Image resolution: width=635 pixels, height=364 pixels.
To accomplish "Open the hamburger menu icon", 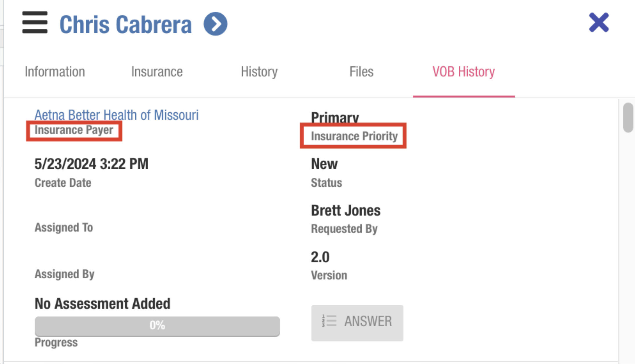I will [35, 23].
